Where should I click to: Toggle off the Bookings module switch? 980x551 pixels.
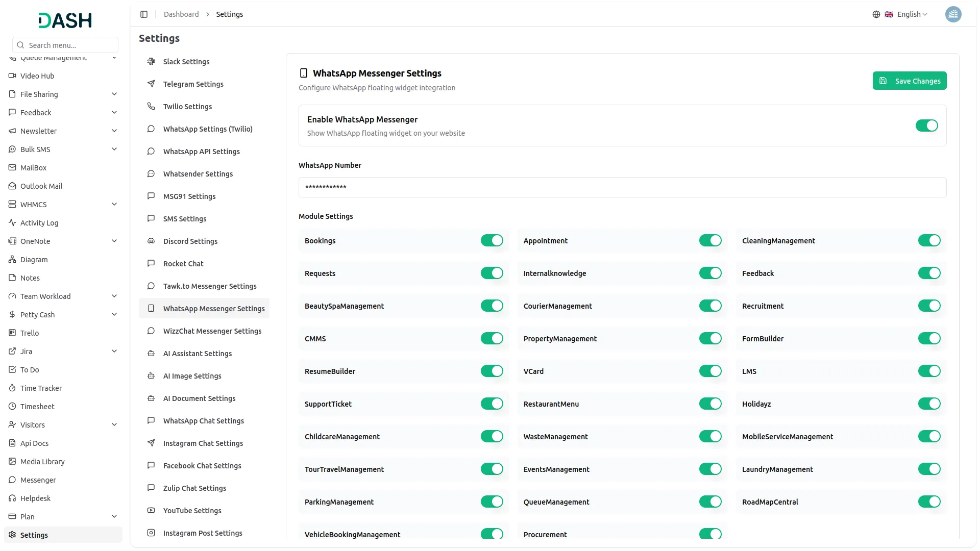pyautogui.click(x=492, y=241)
